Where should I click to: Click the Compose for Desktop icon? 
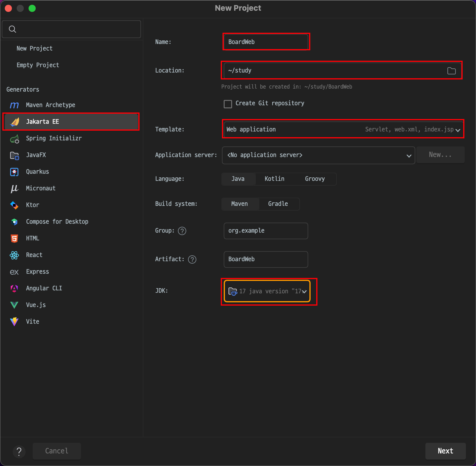point(14,222)
